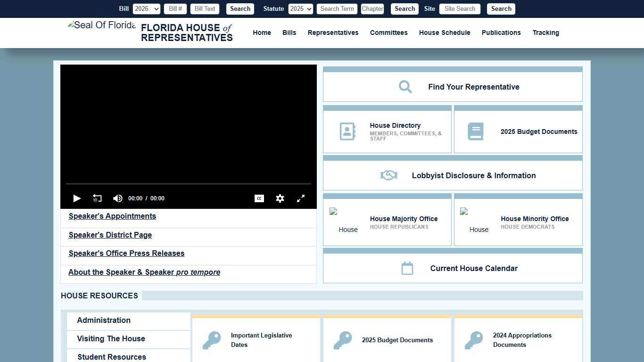The height and width of the screenshot is (362, 644).
Task: Click the handshake Lobbyist Disclosure icon
Action: click(389, 175)
